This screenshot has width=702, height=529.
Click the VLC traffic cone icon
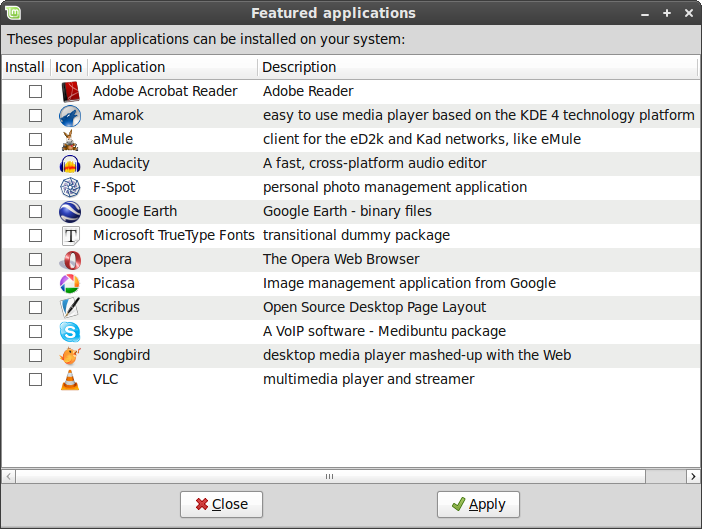(70, 380)
